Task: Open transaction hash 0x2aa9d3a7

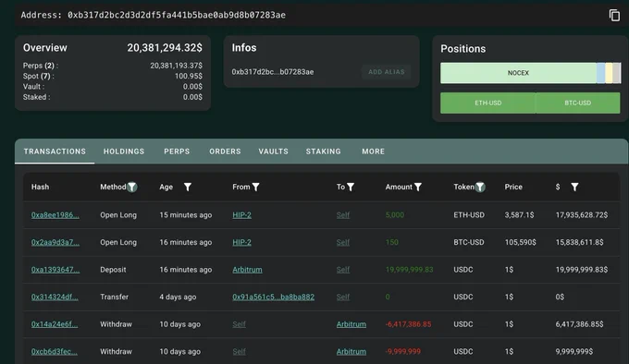Action: click(55, 242)
